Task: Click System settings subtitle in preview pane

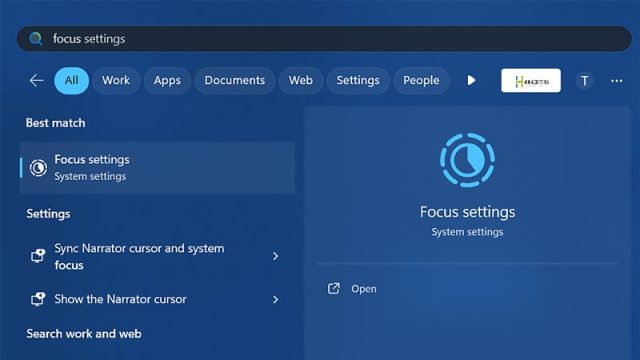Action: 467,232
